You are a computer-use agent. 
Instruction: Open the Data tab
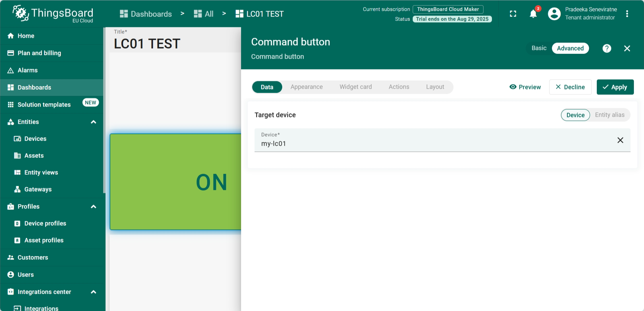(267, 87)
